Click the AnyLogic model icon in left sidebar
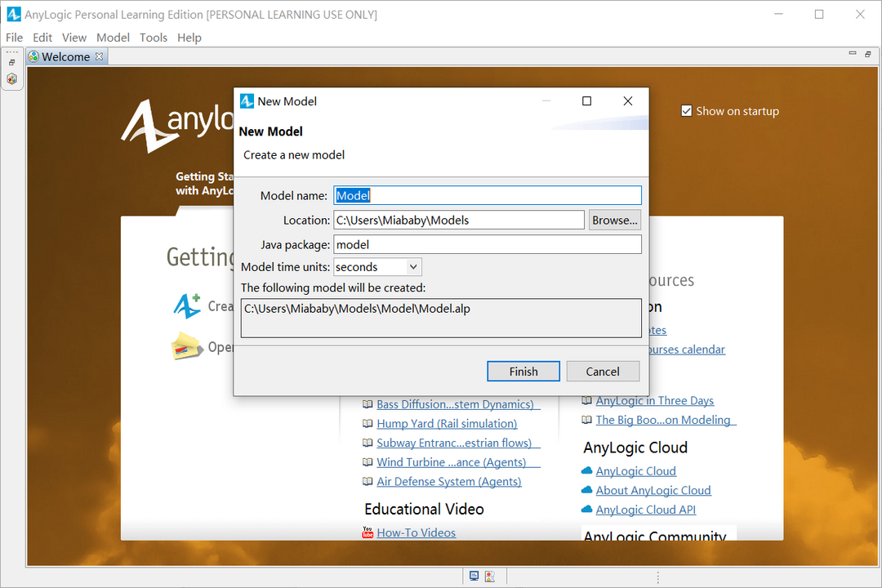Screen dimensions: 882x588 (11, 79)
